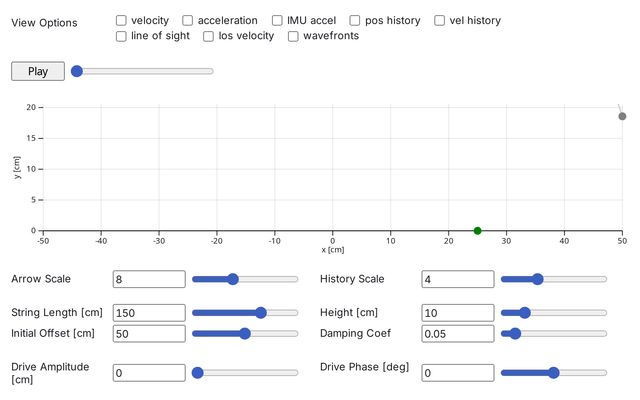Image resolution: width=640 pixels, height=400 pixels.
Task: Click the Height input field
Action: click(x=457, y=313)
